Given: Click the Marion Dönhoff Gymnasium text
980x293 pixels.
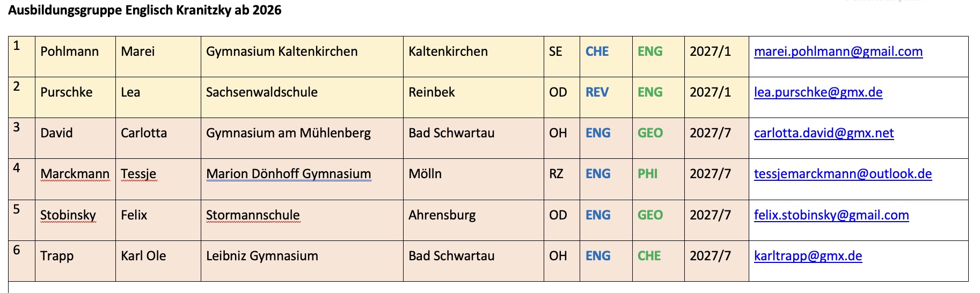Looking at the screenshot, I should (288, 174).
